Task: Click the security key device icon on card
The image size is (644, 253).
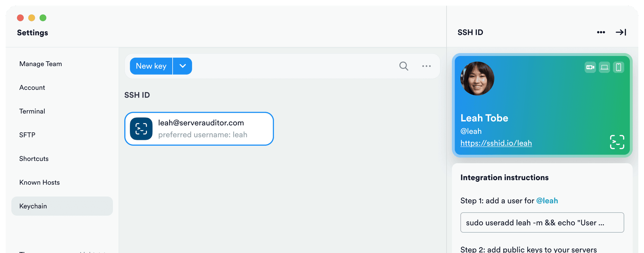Action: [x=590, y=67]
